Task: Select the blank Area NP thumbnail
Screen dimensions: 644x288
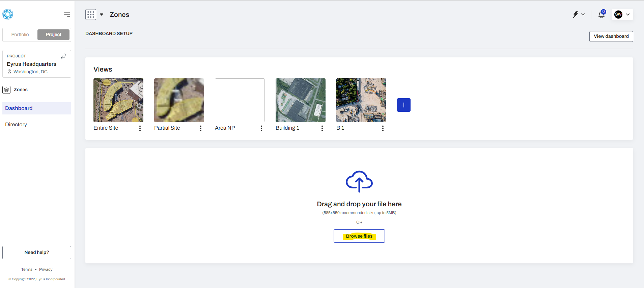Action: pos(240,100)
